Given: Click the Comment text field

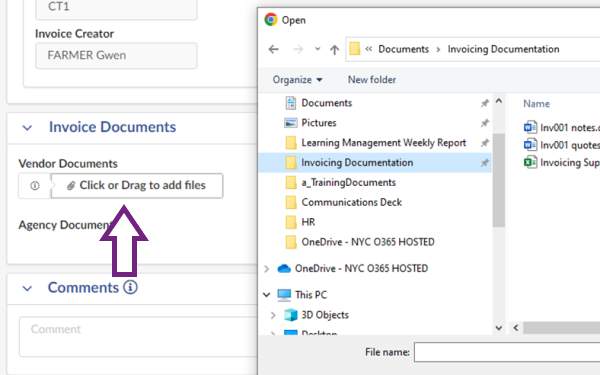Looking at the screenshot, I should (x=138, y=337).
